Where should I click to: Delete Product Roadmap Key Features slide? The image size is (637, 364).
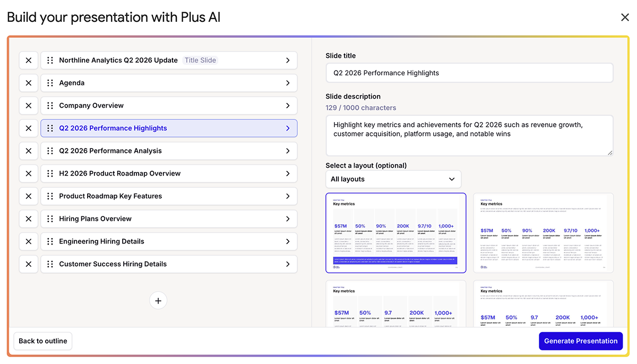click(x=29, y=196)
